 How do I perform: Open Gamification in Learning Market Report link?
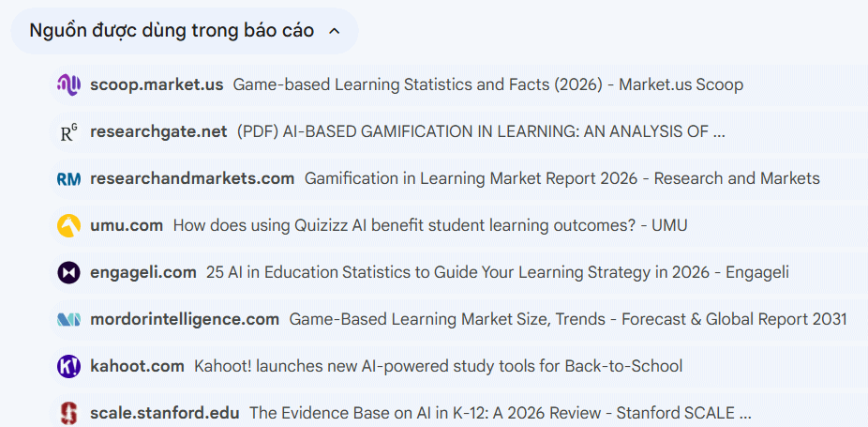[x=561, y=178]
